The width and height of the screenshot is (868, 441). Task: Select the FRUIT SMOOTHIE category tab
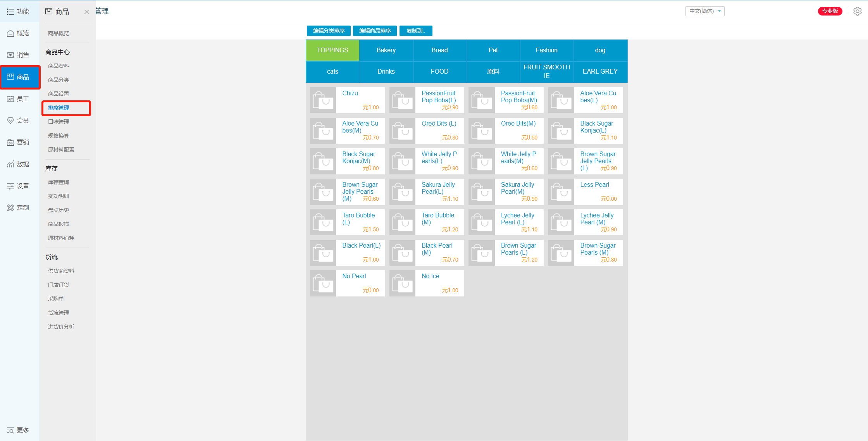pyautogui.click(x=546, y=72)
